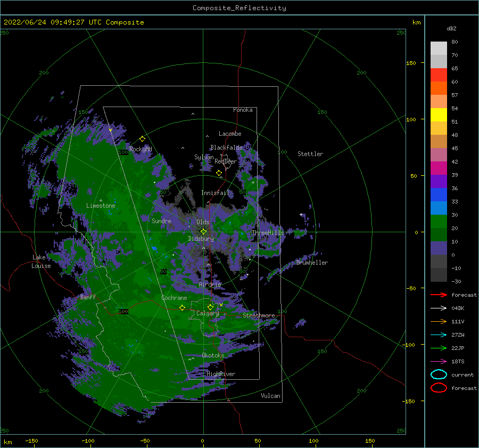
Task: Select the bright yellow dBZ swatch
Action: click(439, 115)
